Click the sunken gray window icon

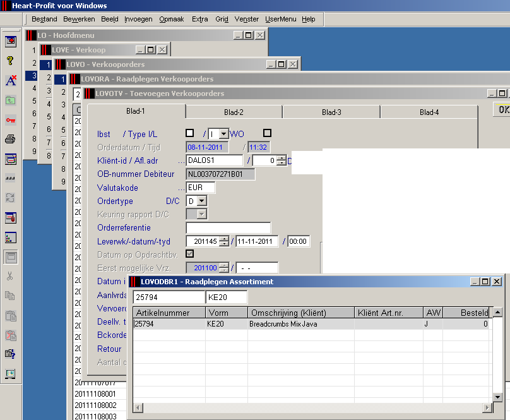click(10, 257)
